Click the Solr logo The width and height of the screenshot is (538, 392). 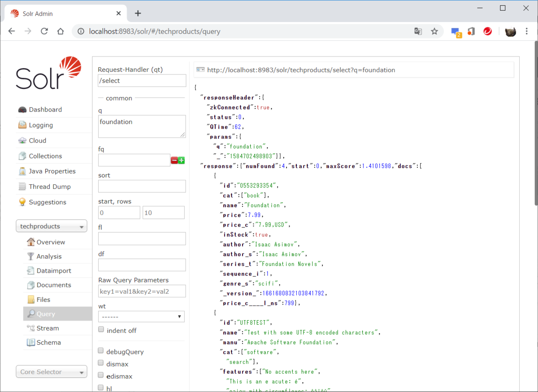(x=49, y=73)
